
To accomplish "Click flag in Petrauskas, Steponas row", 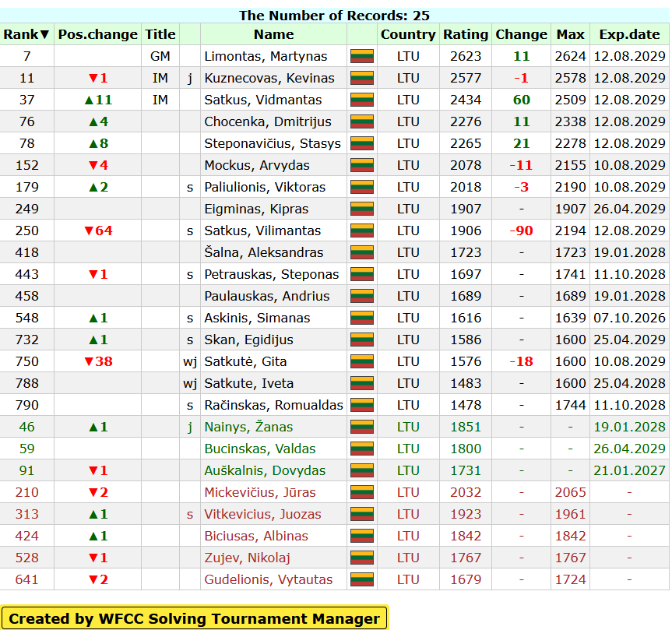I will [x=362, y=274].
